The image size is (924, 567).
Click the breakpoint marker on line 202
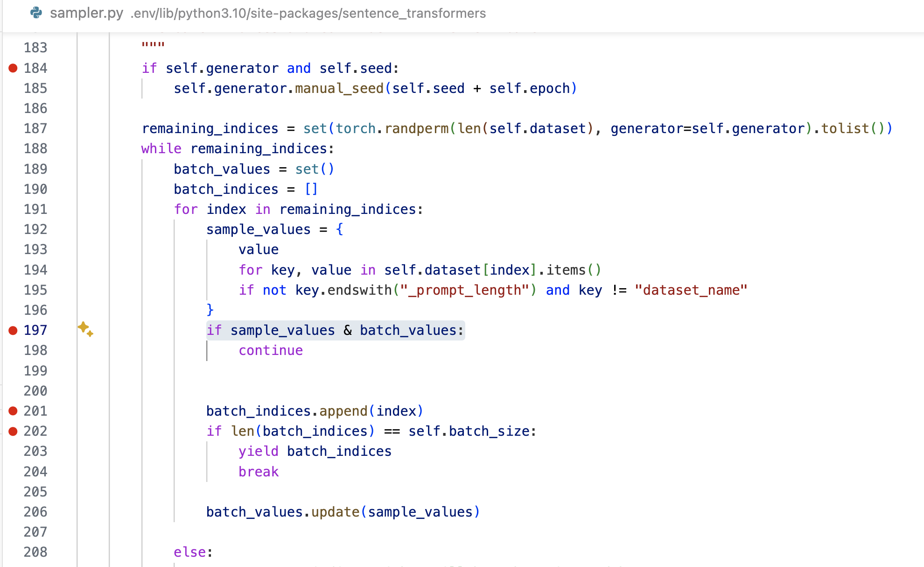coord(13,431)
